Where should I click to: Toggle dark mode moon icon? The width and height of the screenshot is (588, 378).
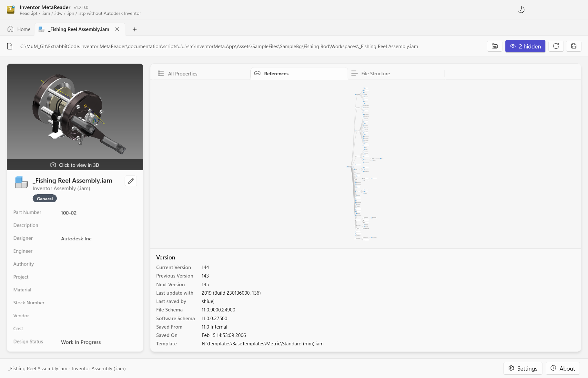pyautogui.click(x=521, y=10)
